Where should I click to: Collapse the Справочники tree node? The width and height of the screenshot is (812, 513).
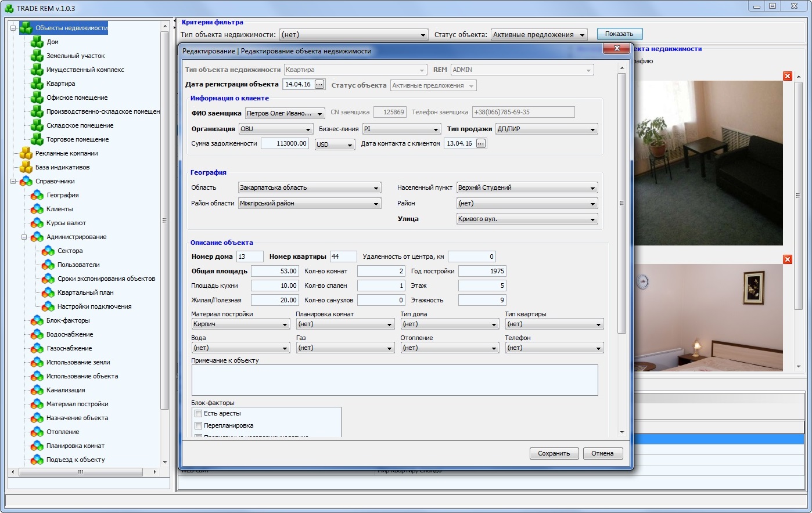click(13, 182)
